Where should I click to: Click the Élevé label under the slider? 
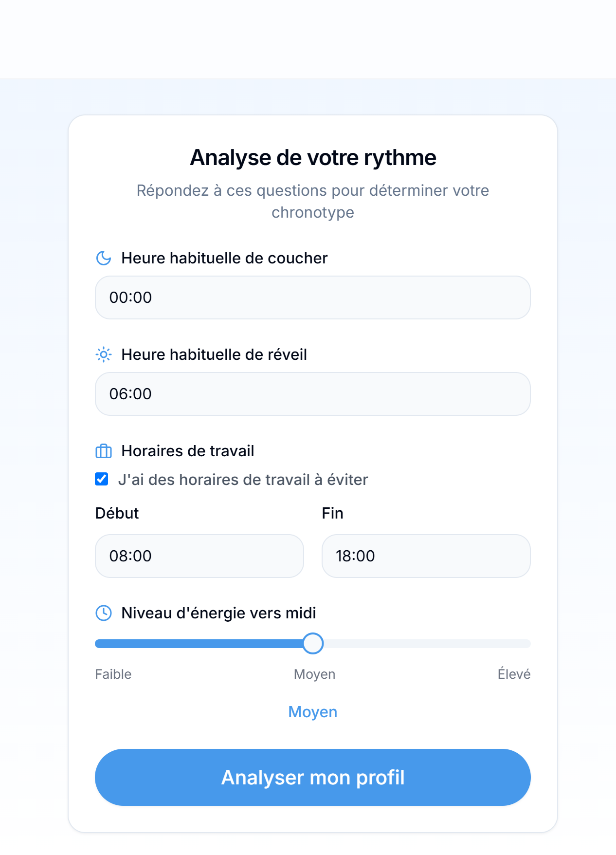514,674
